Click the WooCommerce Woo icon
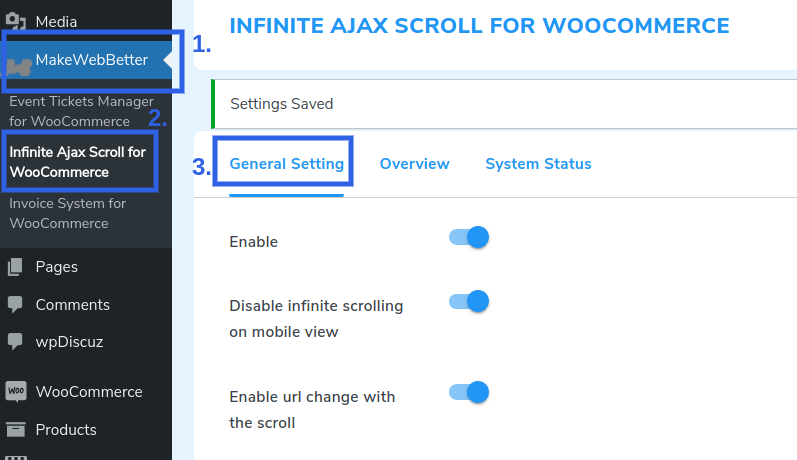The width and height of the screenshot is (797, 460). pos(15,392)
